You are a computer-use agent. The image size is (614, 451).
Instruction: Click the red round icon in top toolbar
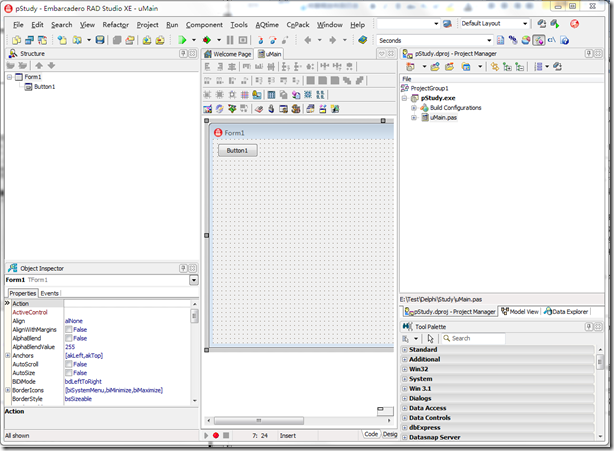pos(574,24)
